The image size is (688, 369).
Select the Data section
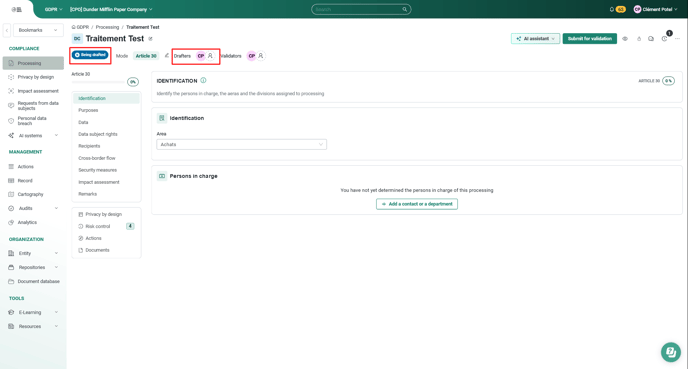click(x=83, y=122)
